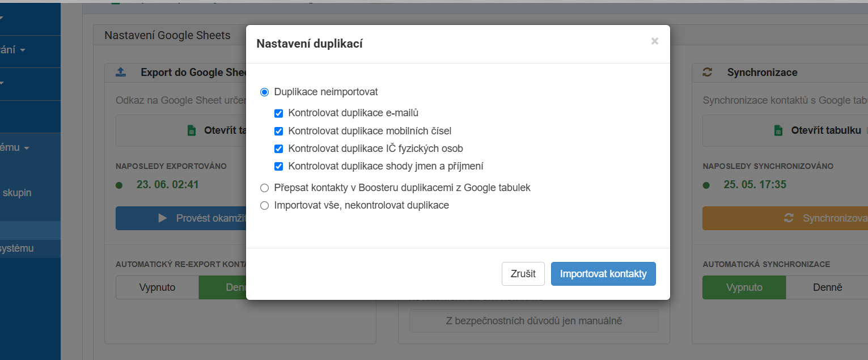Click export timestamp 23. 06. 02:41
868x360 pixels.
167,184
